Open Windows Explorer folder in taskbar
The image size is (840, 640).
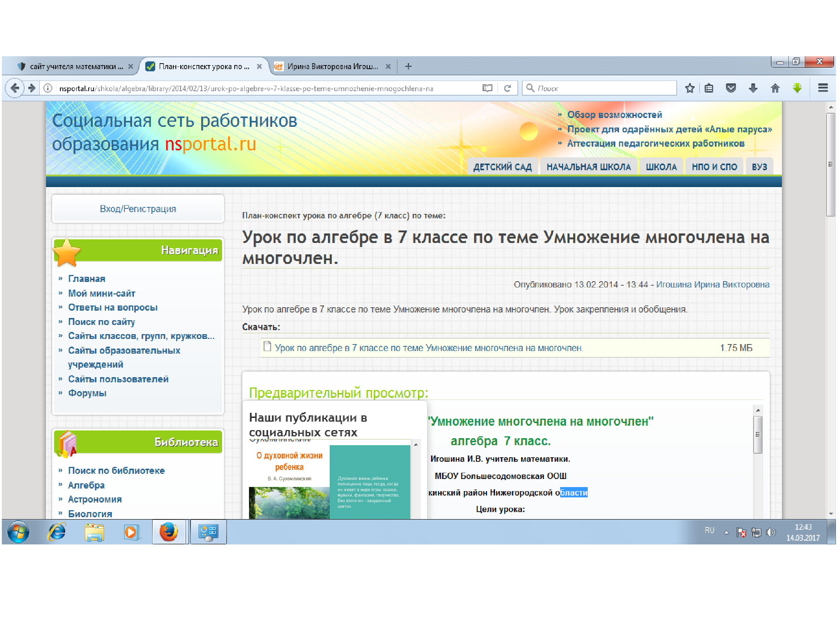click(x=94, y=532)
